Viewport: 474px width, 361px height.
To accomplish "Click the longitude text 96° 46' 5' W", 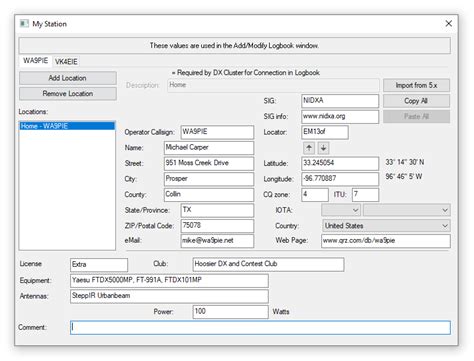I will point(404,177).
